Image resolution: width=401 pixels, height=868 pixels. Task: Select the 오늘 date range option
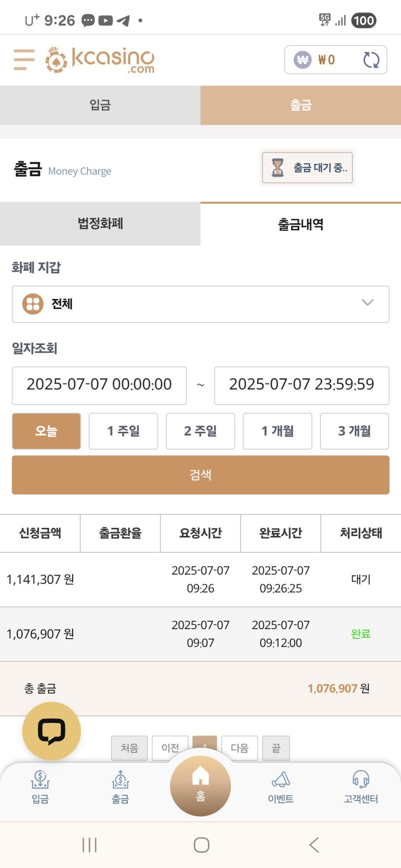46,431
